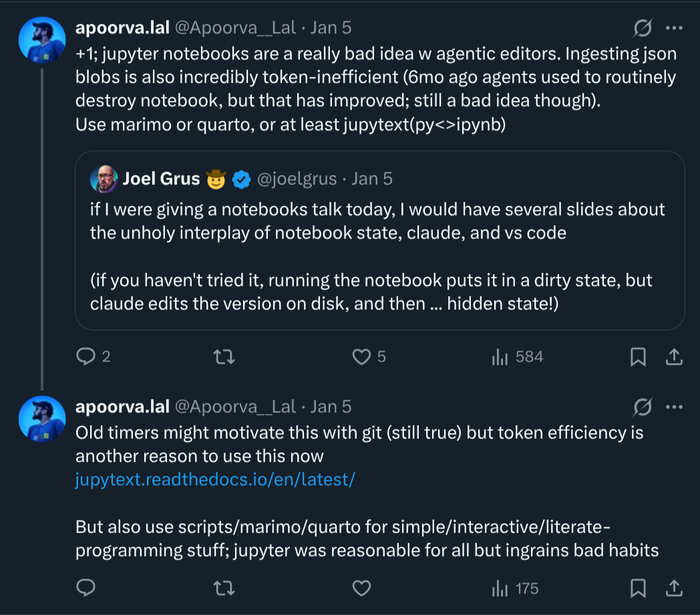Viewport: 700px width, 615px height.
Task: Open Joel Grus's quoted tweet profile name
Action: [x=161, y=178]
